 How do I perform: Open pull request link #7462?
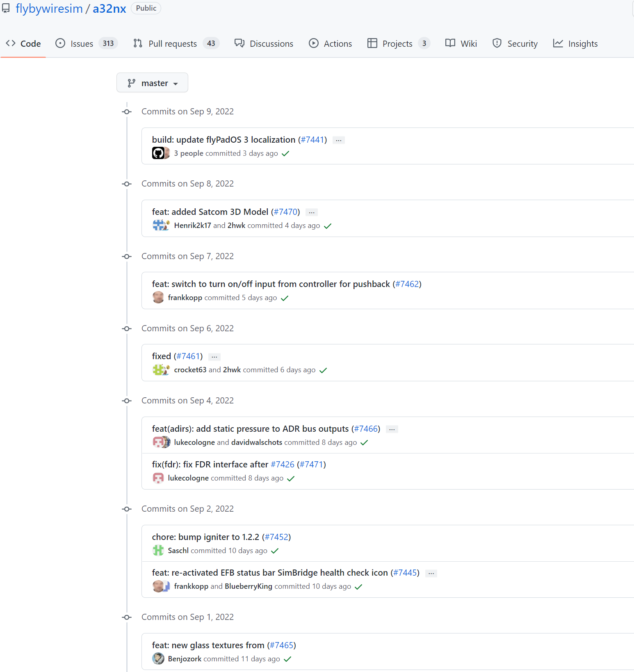[x=407, y=284]
